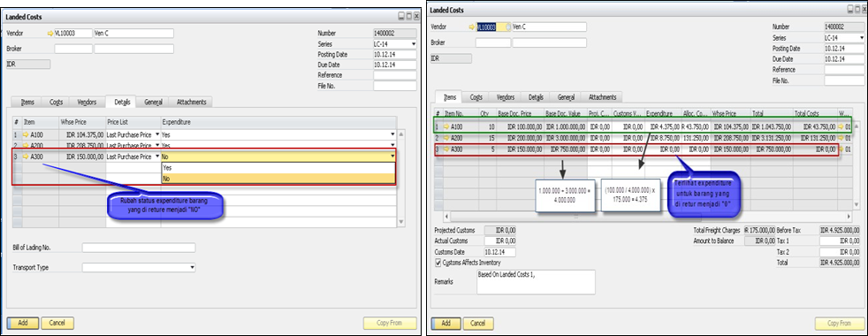Switch to General tab in Items-tab window
Image resolution: width=868 pixels, height=336 pixels.
(x=566, y=97)
